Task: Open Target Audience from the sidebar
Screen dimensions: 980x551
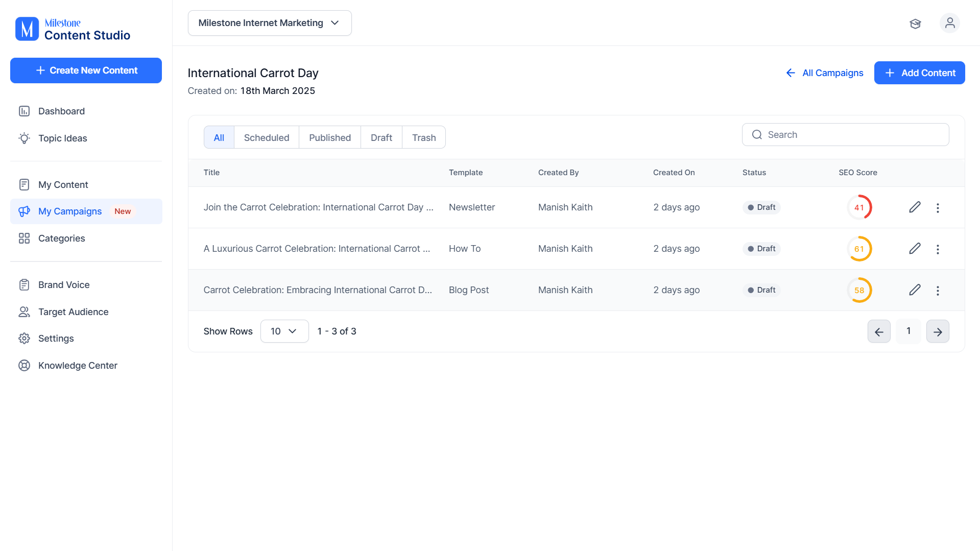Action: coord(86,312)
